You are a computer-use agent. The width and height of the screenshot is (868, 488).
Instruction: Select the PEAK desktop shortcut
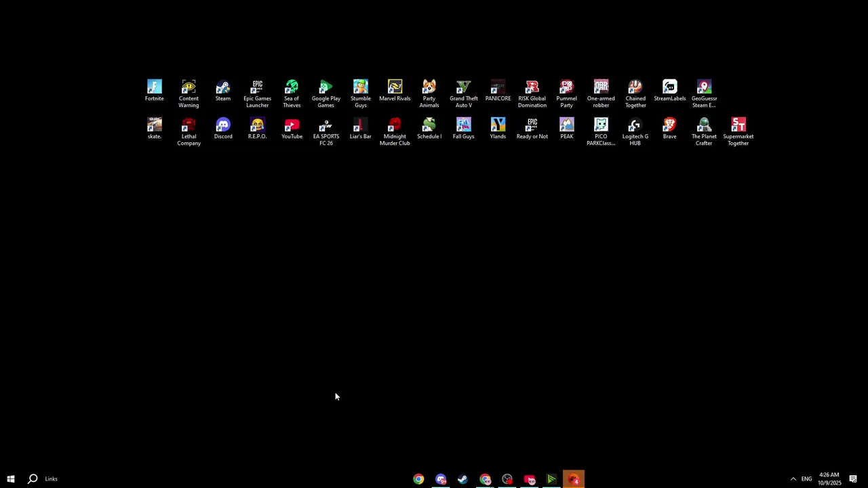pos(566,129)
